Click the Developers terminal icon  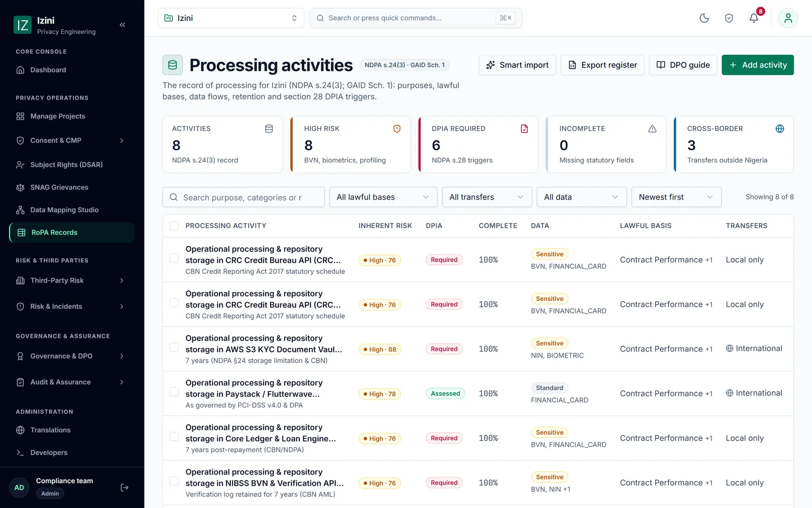click(x=20, y=453)
